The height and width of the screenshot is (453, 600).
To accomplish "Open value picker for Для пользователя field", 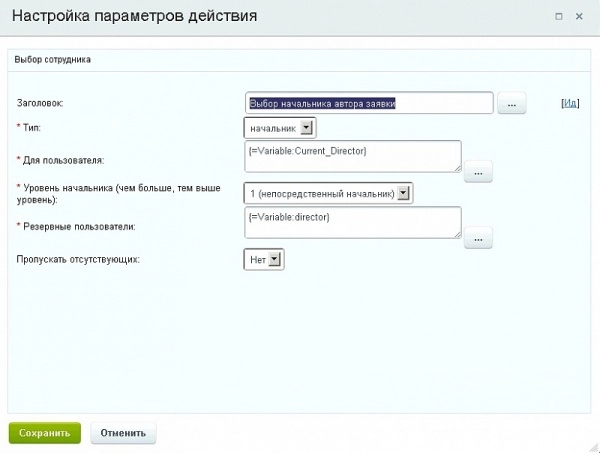I will click(x=478, y=171).
